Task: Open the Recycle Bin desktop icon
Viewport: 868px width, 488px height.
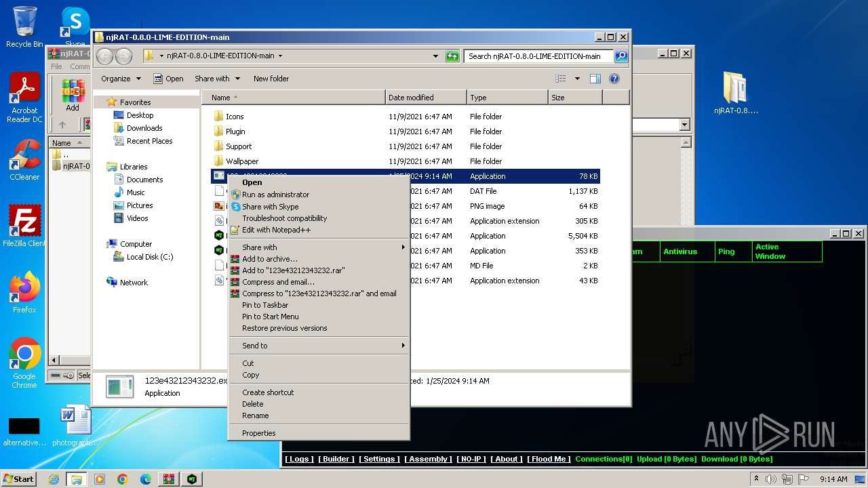Action: click(24, 27)
